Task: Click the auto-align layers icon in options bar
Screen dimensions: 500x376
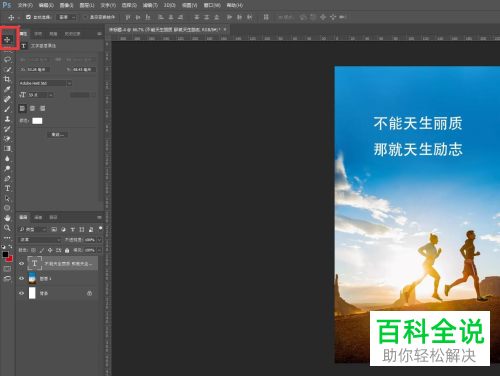Action: click(x=266, y=17)
